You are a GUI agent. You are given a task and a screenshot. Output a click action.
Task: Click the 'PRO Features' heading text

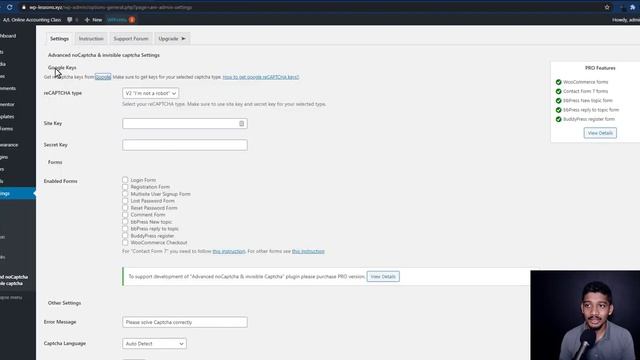click(x=600, y=68)
